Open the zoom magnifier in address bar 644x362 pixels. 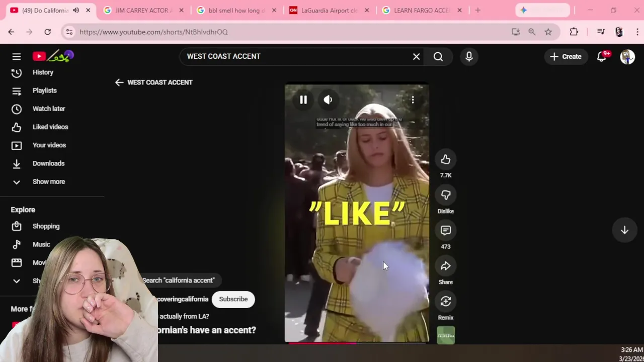(x=532, y=32)
